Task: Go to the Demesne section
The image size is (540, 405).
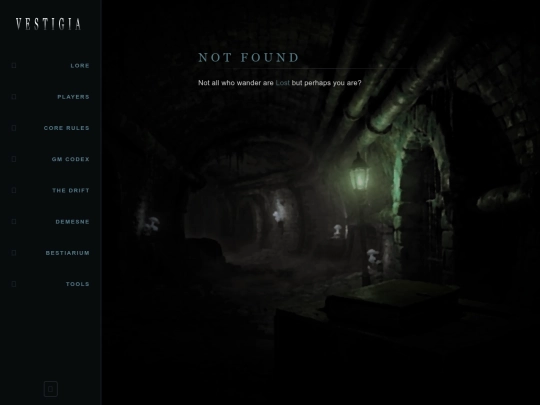Action: [x=72, y=222]
